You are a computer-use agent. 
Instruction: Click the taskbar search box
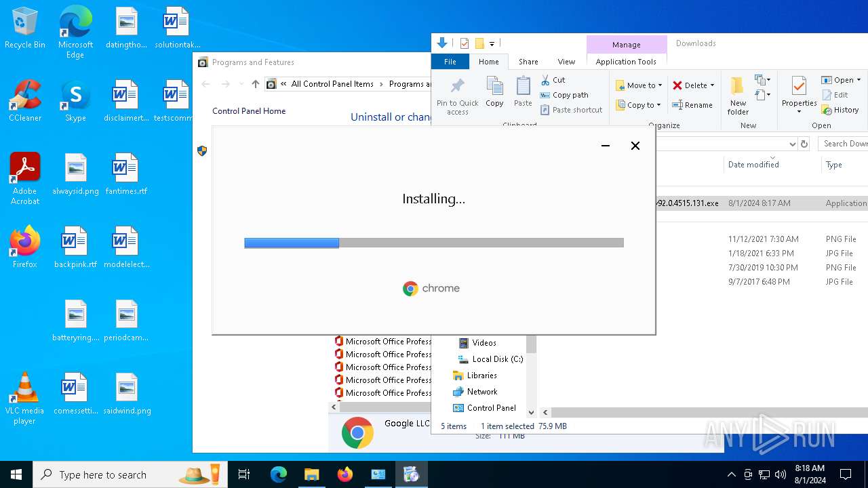tap(131, 474)
